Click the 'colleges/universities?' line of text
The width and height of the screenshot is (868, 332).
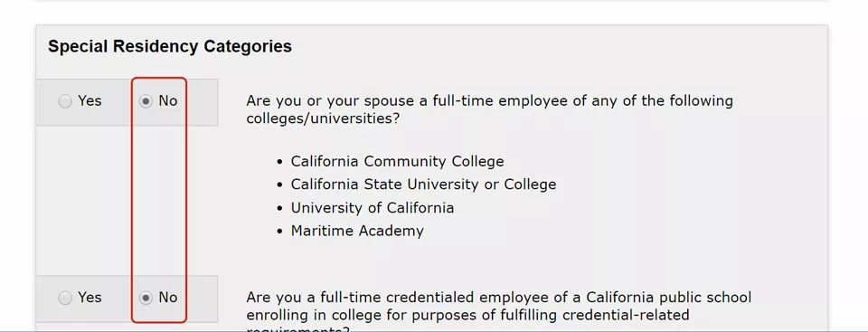(x=323, y=119)
